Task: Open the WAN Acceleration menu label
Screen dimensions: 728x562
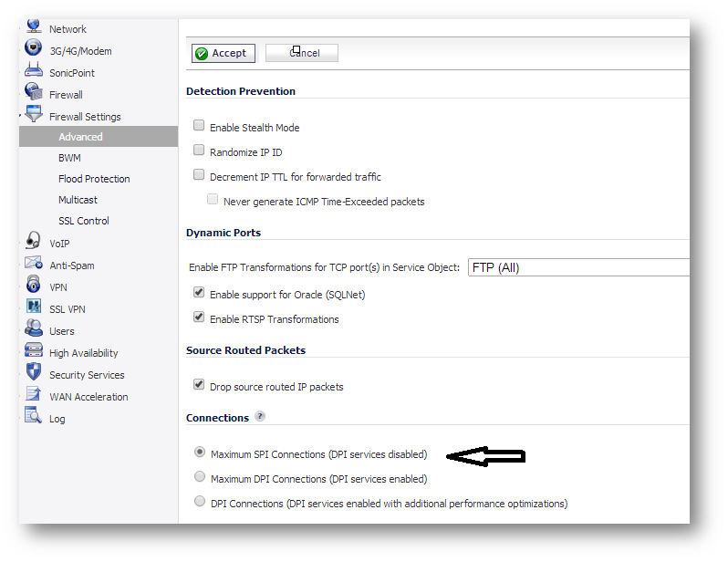Action: 88,397
